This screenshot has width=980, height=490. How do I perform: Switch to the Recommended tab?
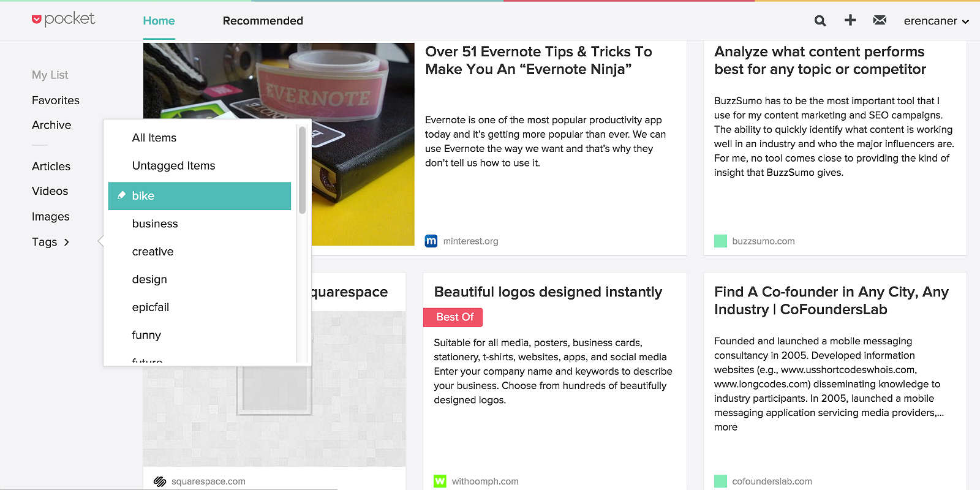[263, 21]
